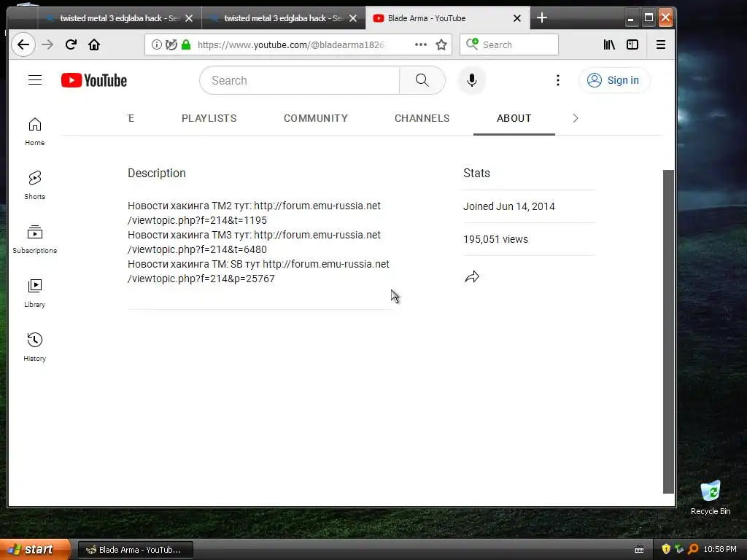
Task: Open Library in YouTube sidebar
Action: pyautogui.click(x=35, y=294)
